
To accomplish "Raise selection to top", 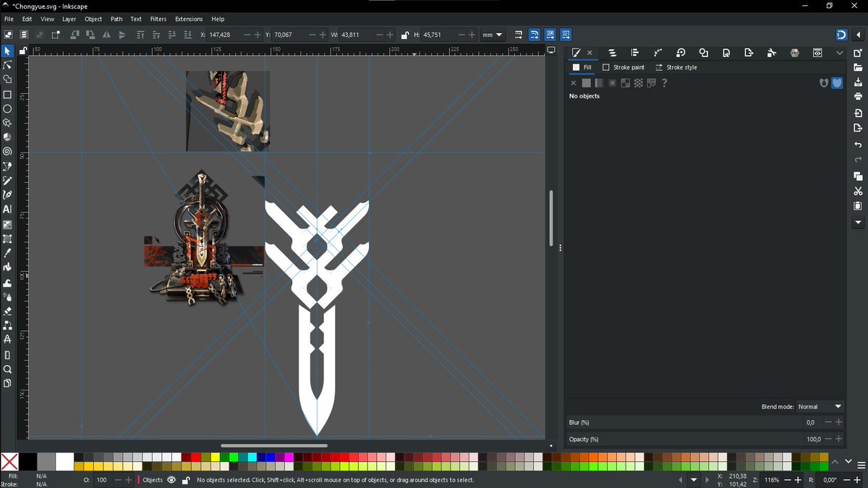I will pos(140,35).
